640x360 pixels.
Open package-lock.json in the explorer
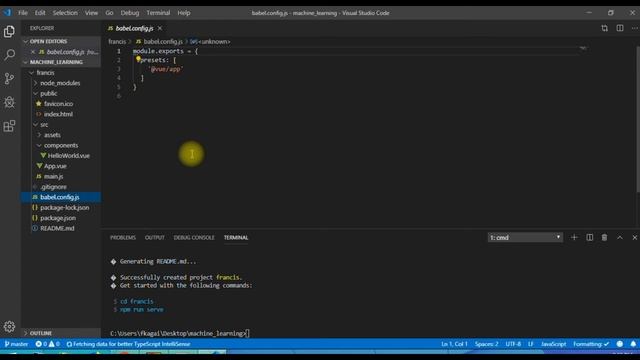click(64, 207)
